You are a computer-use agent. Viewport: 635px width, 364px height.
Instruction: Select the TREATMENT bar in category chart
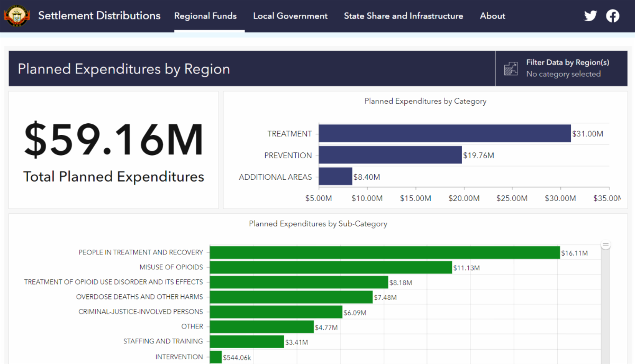444,133
